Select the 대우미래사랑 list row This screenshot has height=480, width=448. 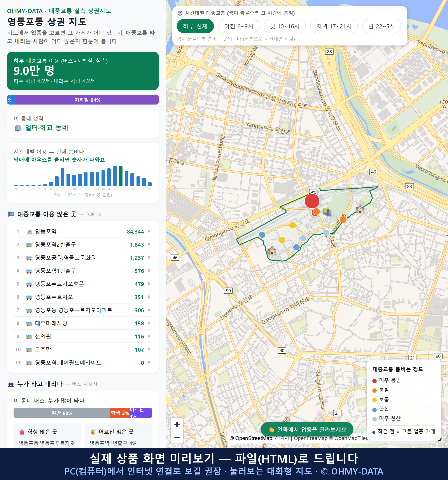click(x=83, y=324)
